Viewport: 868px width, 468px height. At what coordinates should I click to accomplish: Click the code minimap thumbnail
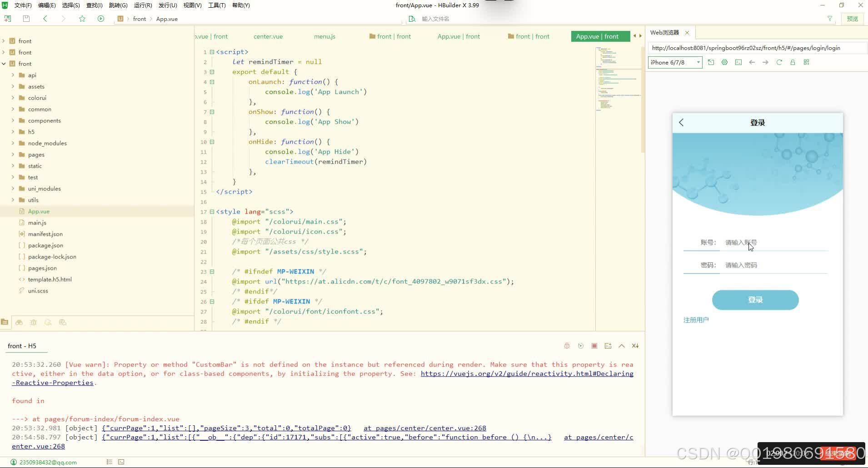pos(618,80)
